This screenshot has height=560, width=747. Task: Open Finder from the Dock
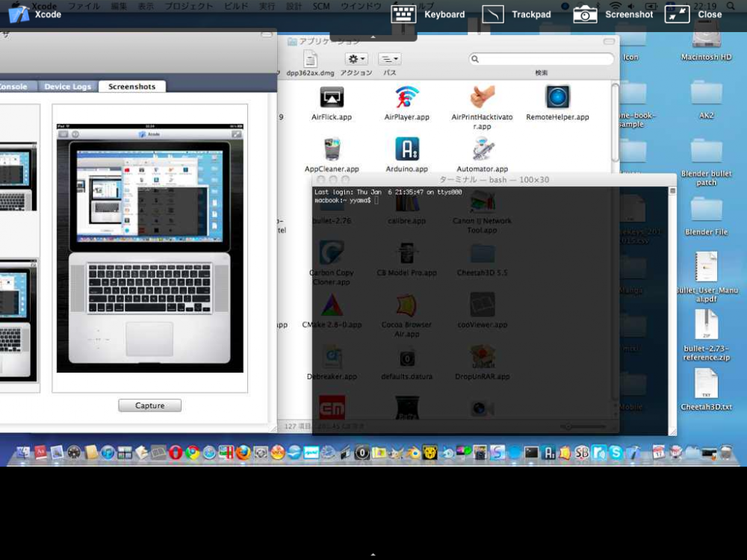[22, 452]
